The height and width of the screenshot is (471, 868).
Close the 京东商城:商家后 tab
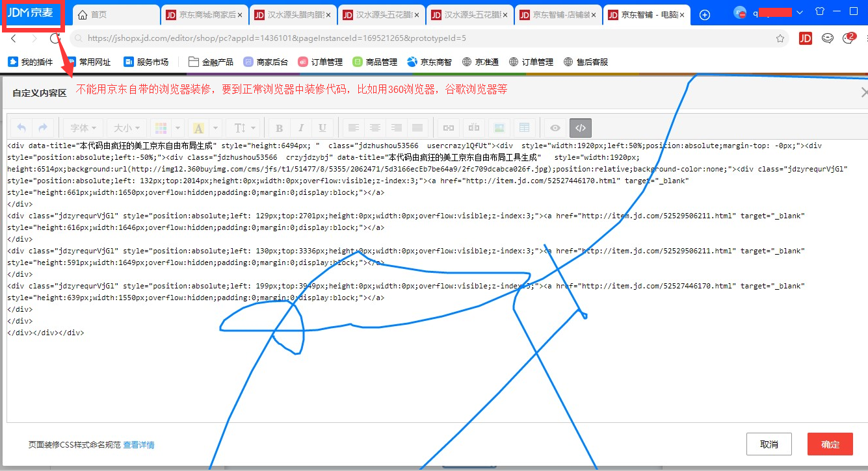[240, 14]
